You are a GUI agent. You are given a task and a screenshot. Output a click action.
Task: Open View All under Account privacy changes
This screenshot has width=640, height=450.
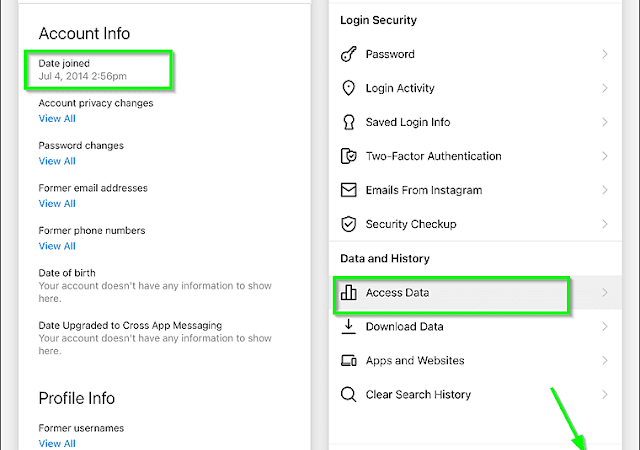[x=57, y=119]
